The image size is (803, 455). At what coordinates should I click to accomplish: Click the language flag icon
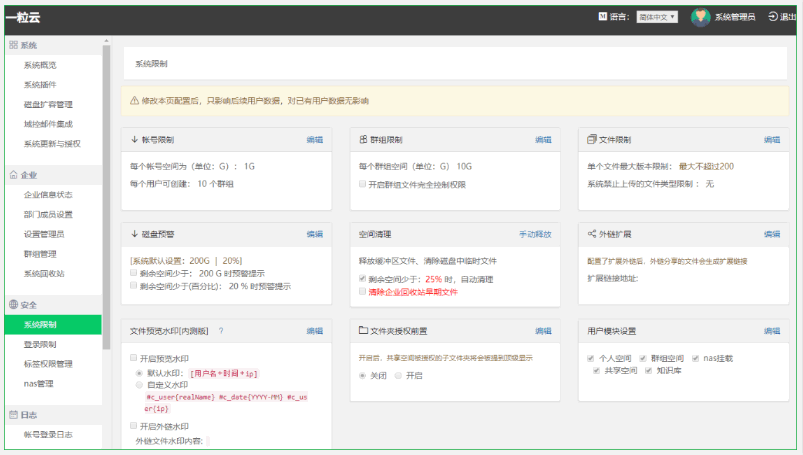(x=602, y=16)
